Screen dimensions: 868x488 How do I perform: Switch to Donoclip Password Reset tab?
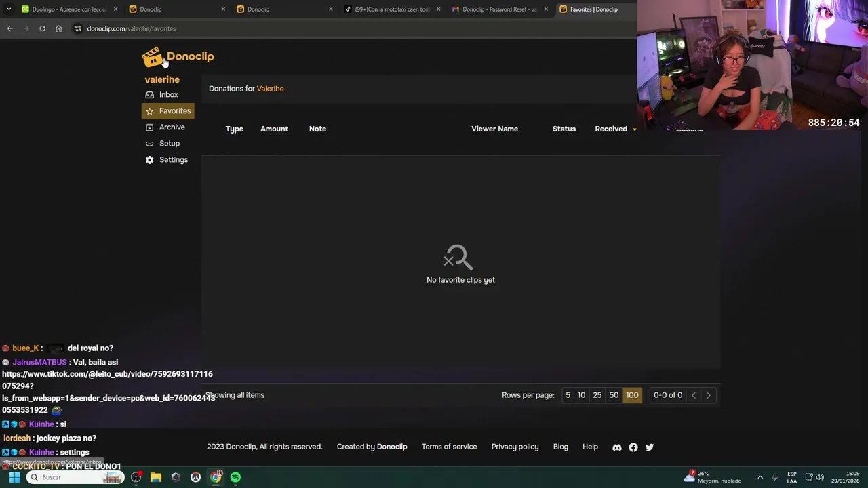(x=500, y=9)
